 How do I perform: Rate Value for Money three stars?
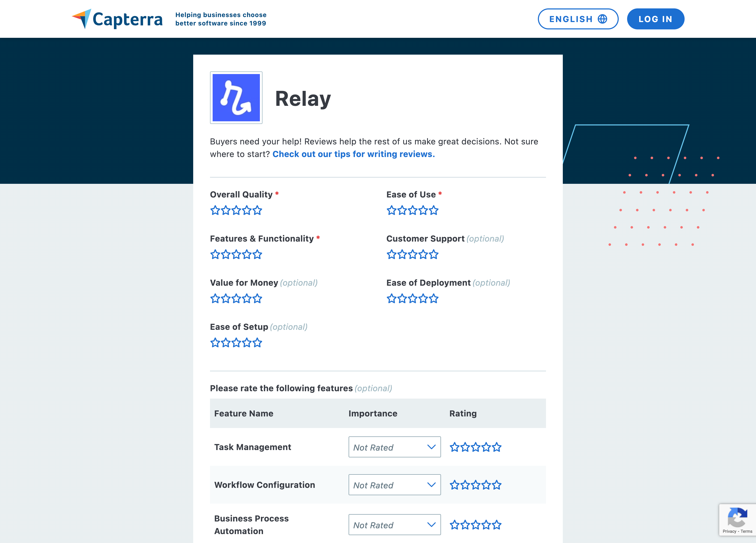(x=236, y=299)
